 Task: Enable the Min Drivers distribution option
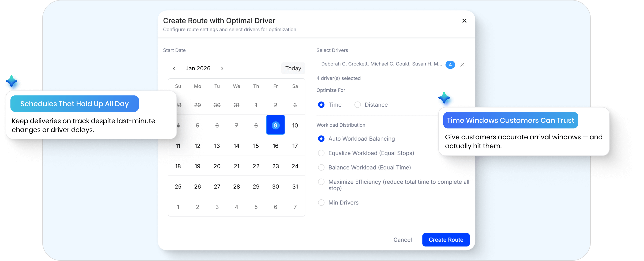321,203
